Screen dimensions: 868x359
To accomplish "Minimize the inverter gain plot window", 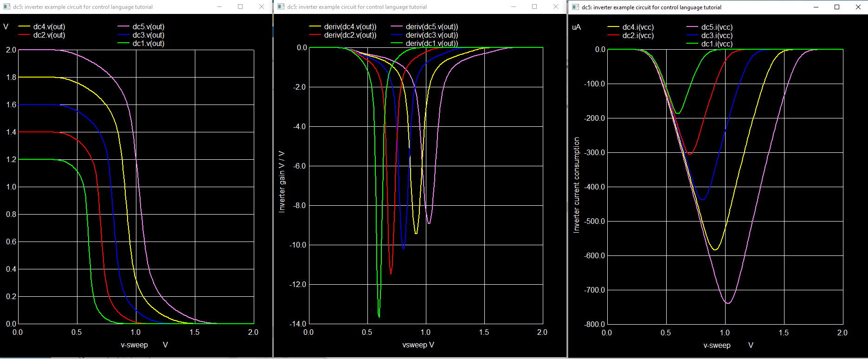I will 514,7.
